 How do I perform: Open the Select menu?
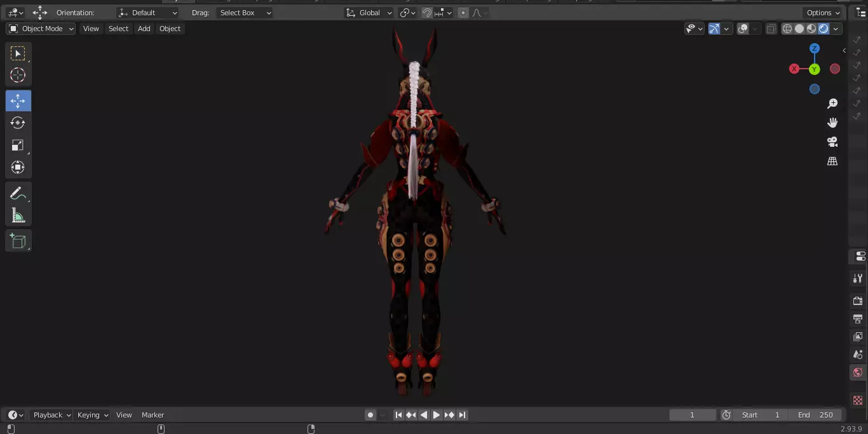click(x=118, y=29)
